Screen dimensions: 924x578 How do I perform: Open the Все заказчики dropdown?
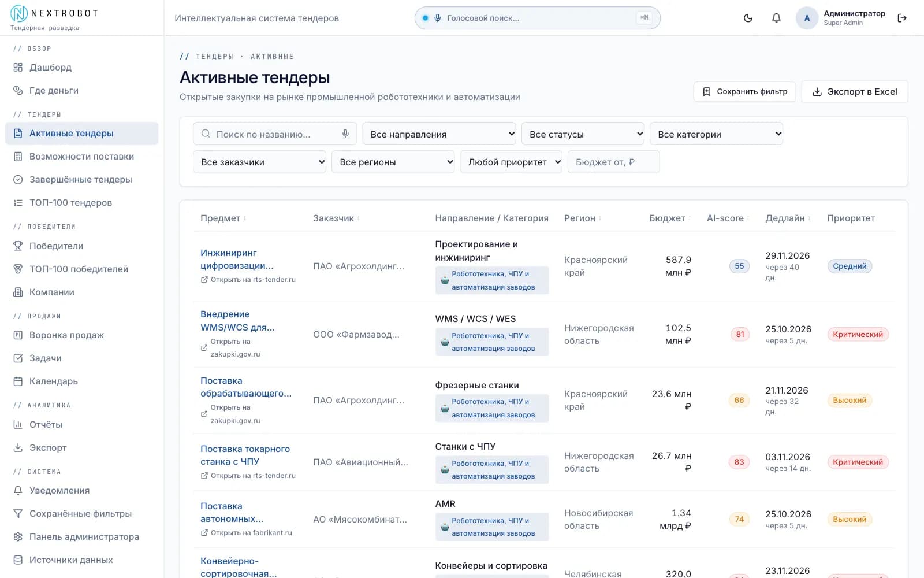click(260, 162)
